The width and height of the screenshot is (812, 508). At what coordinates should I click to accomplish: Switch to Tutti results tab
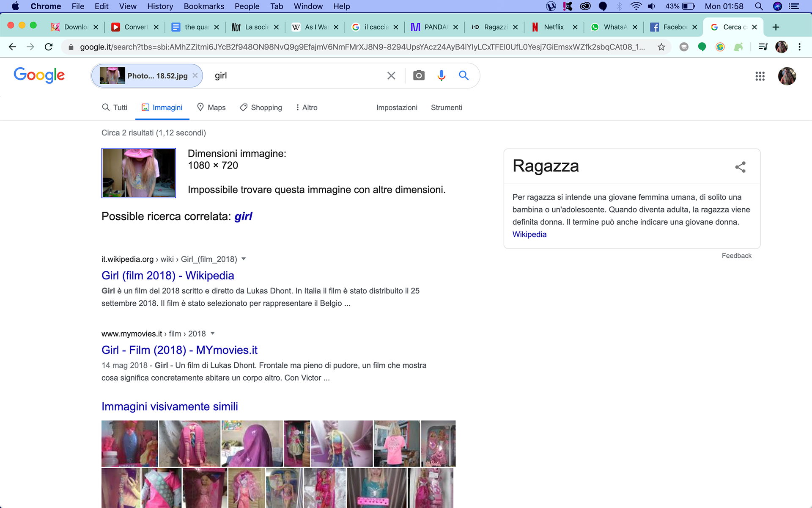pos(115,108)
